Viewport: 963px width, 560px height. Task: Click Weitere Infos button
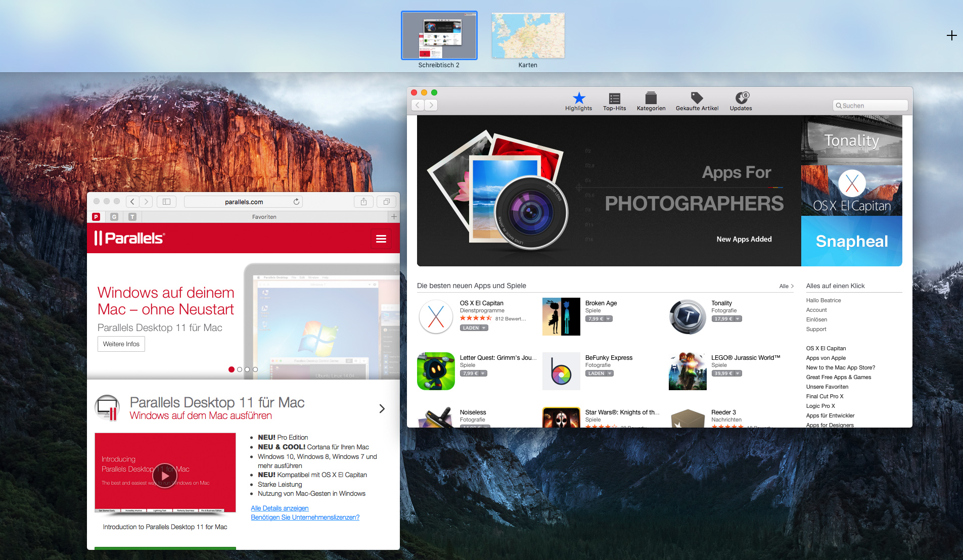coord(121,344)
